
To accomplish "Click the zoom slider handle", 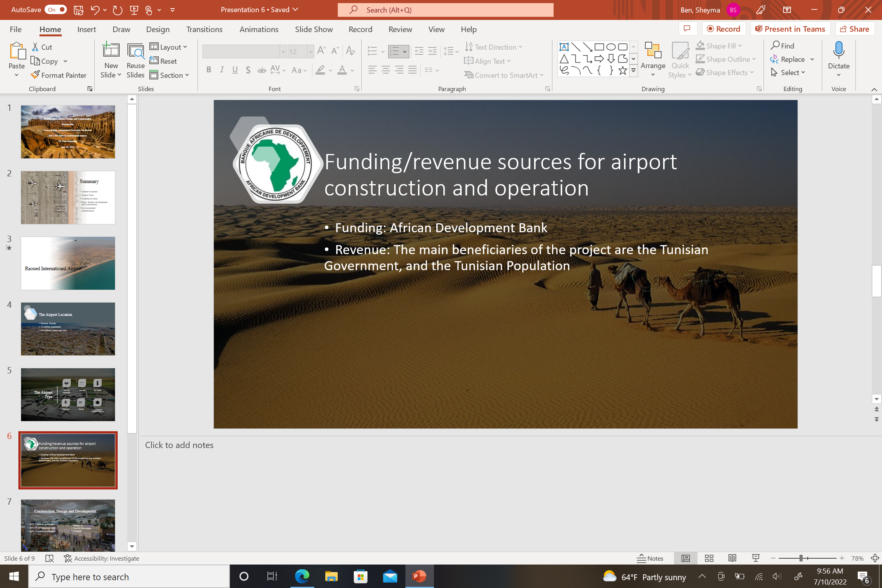I will [801, 558].
